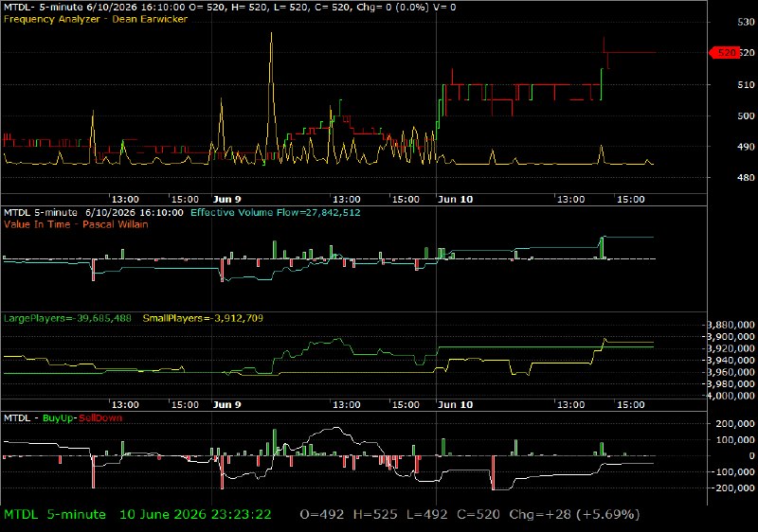Click 'Jun 10' date on middle time axis

(x=455, y=404)
